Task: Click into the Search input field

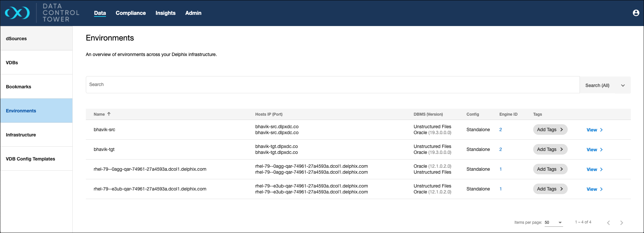Action: point(332,85)
